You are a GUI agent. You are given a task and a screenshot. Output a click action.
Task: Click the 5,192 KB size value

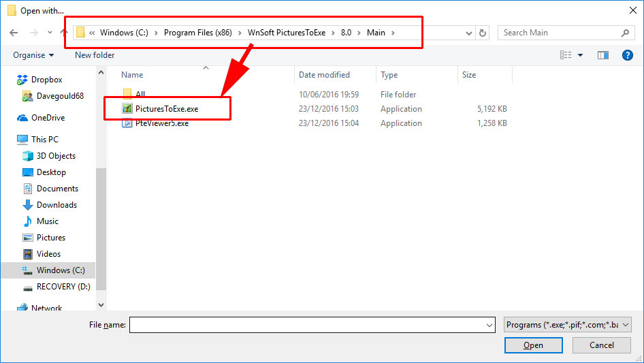(492, 109)
